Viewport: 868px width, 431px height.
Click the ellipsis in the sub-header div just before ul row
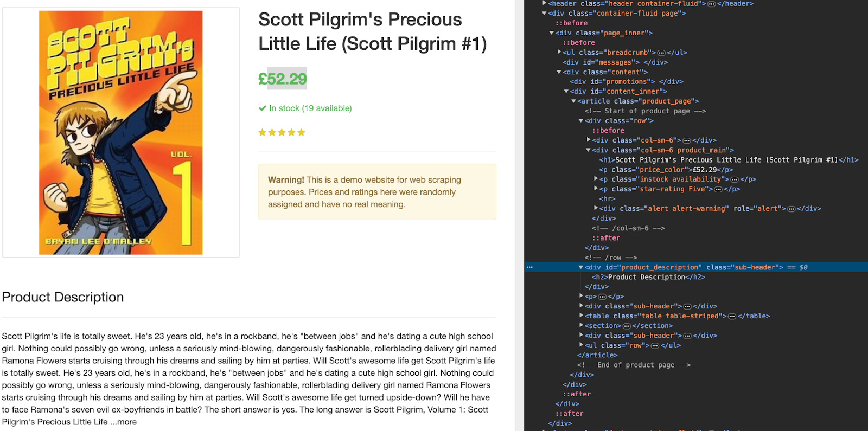(687, 336)
